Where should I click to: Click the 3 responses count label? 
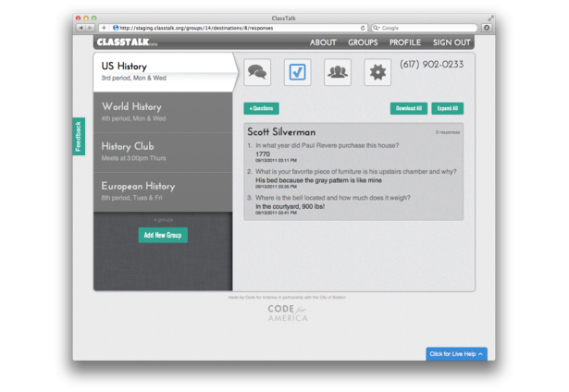tap(448, 132)
